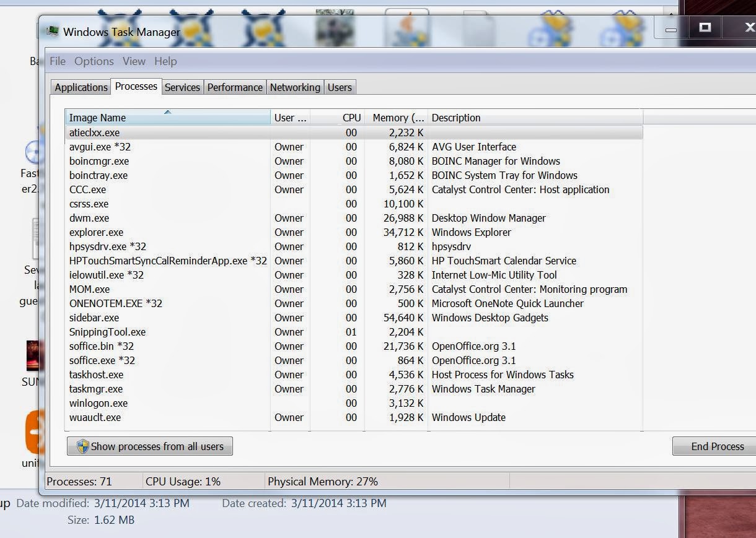Viewport: 756px width, 538px height.
Task: Click Processes: 71 in status bar
Action: click(79, 481)
